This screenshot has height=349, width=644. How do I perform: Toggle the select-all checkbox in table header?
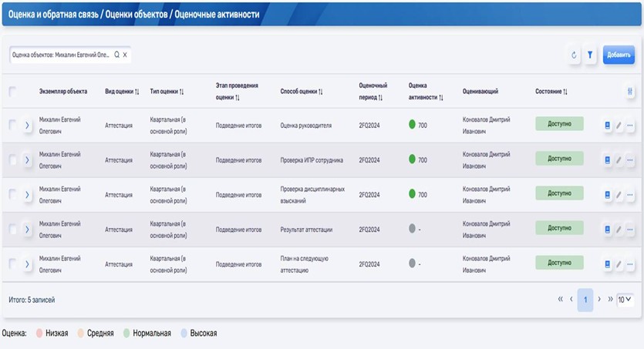point(12,92)
